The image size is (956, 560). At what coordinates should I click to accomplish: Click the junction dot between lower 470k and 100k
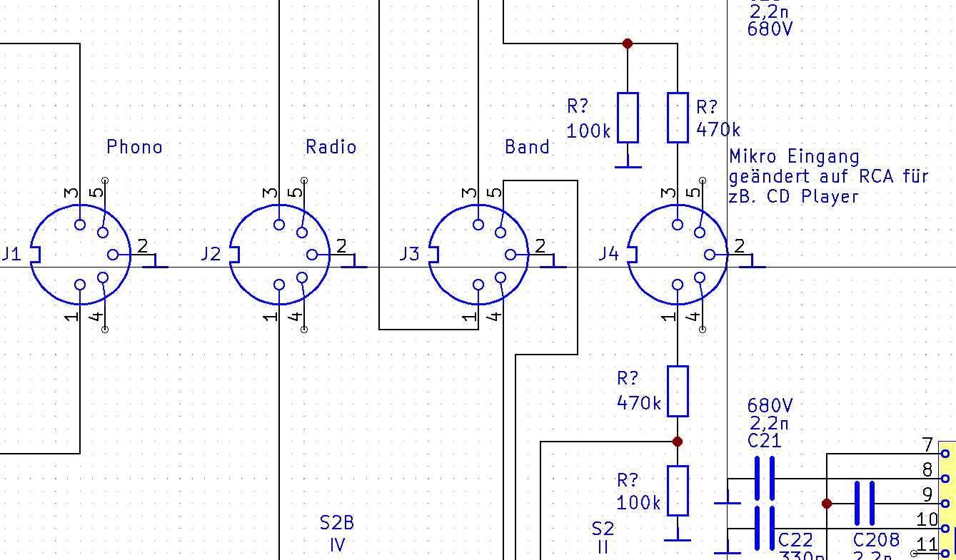[678, 442]
